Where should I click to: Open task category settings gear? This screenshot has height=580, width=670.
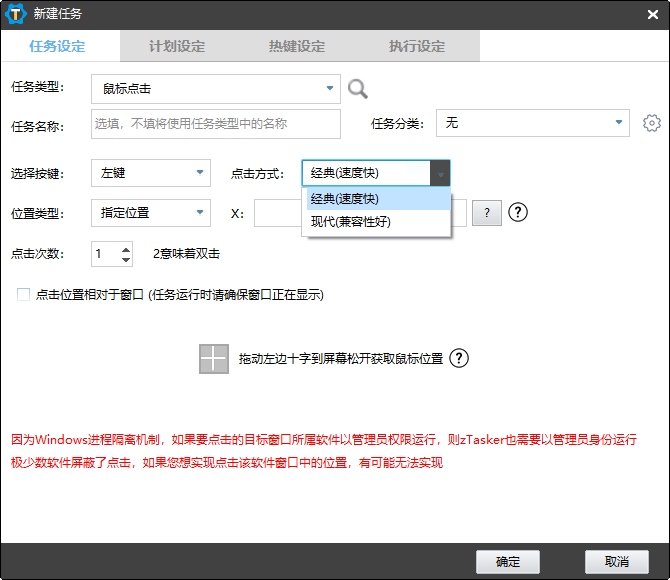coord(652,123)
